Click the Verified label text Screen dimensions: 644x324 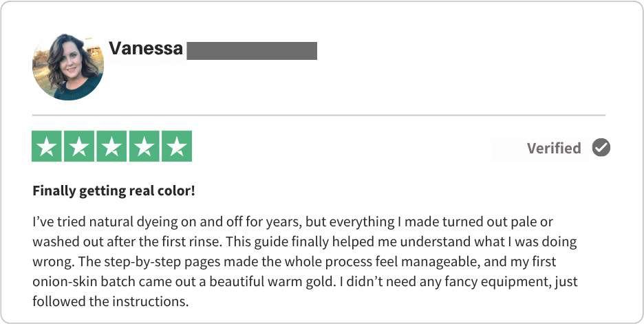[554, 149]
